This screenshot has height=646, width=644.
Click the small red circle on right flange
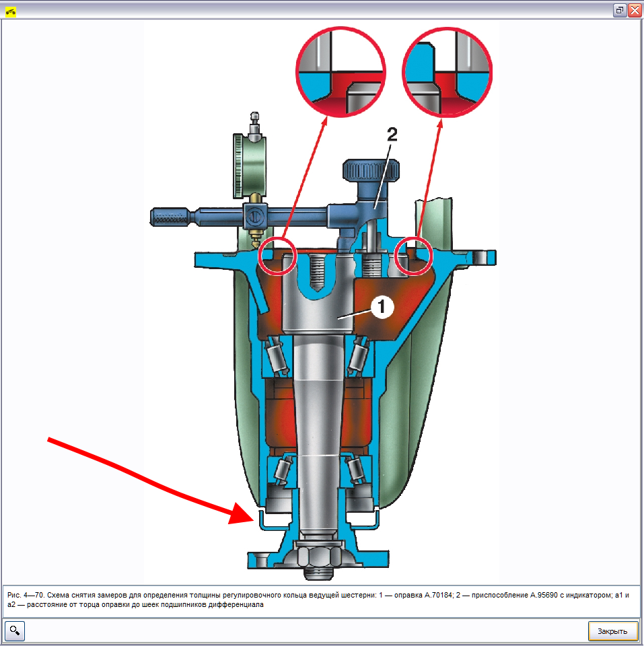click(x=413, y=256)
